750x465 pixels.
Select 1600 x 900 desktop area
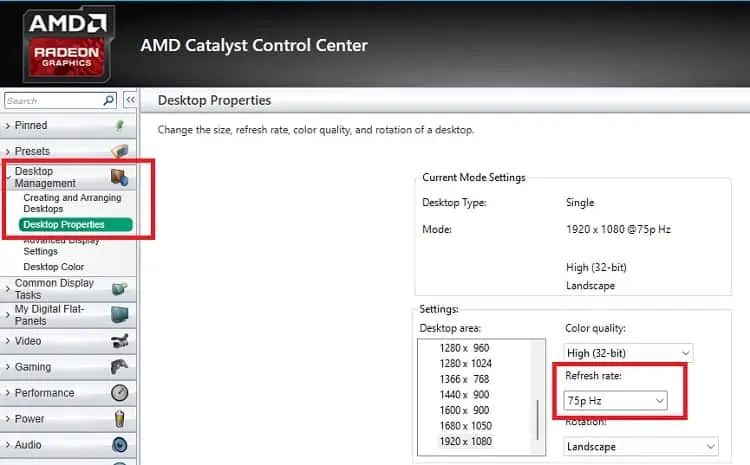point(464,410)
